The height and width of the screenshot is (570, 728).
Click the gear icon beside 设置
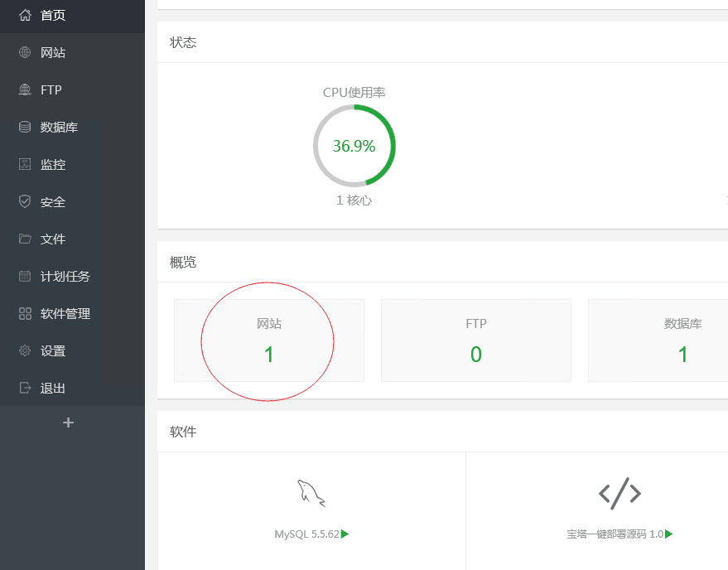click(x=25, y=350)
